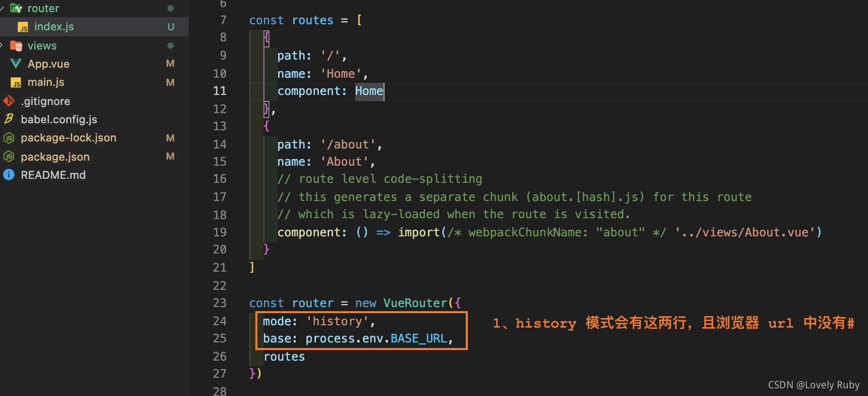Click the JSON icon beside package.json
Screen dimensions: 868x396
pos(9,157)
